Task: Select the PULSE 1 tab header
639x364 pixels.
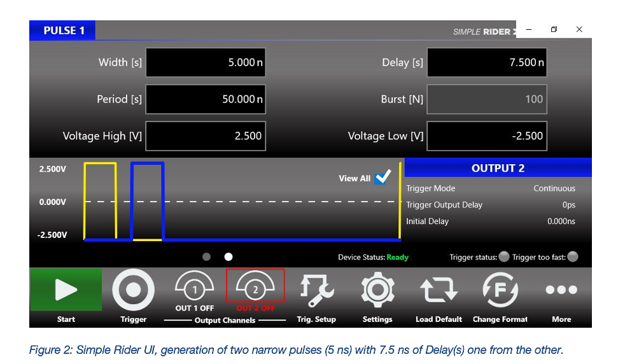Action: click(62, 31)
